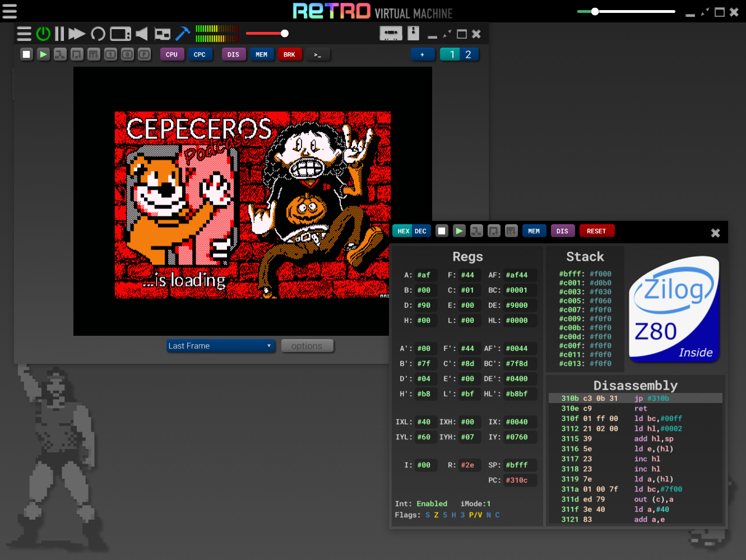The image size is (746, 560).
Task: Open the blue hammer tools icon
Action: 183,34
